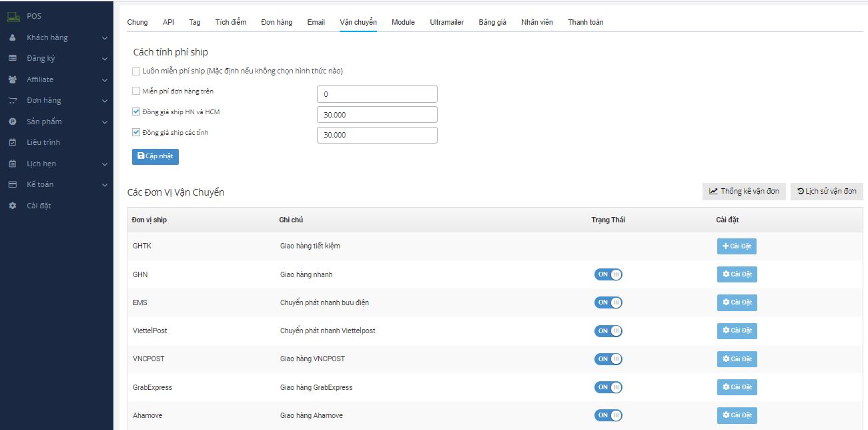This screenshot has height=430, width=868.
Task: Expand the Sản phẩm sidebar menu
Action: coord(105,122)
